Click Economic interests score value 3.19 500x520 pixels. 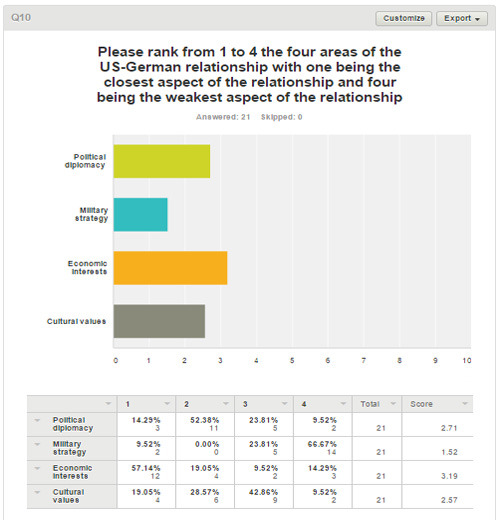(x=449, y=476)
